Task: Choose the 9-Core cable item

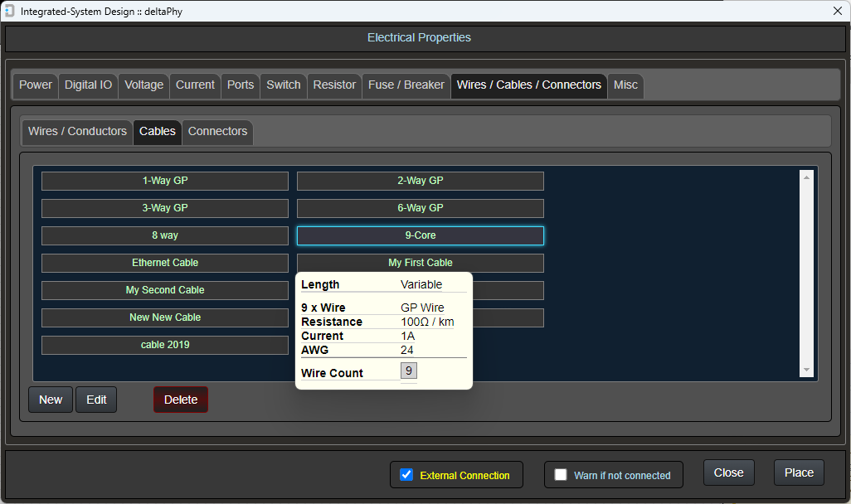Action: click(421, 235)
